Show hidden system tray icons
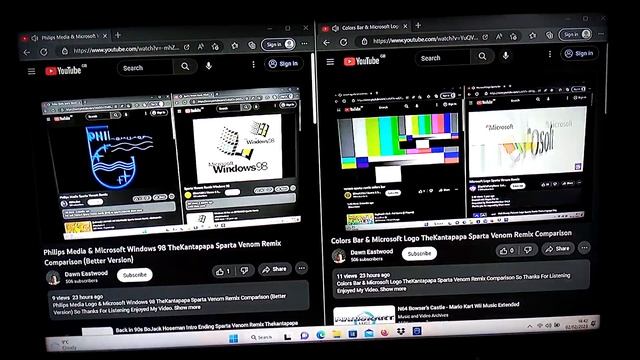 click(x=530, y=326)
